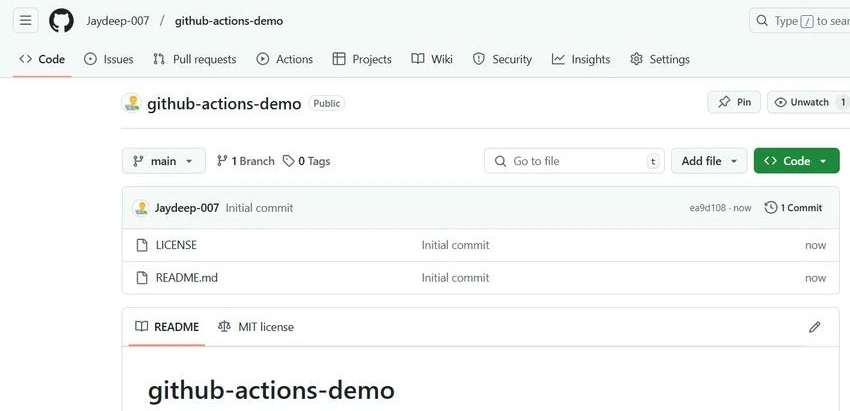View the 1 Commit history
850x411 pixels.
793,208
